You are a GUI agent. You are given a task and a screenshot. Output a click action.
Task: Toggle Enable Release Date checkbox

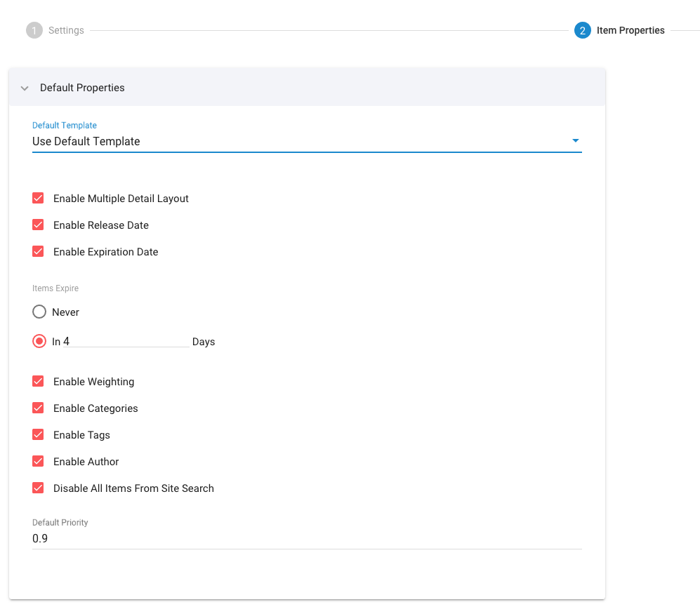pyautogui.click(x=38, y=225)
